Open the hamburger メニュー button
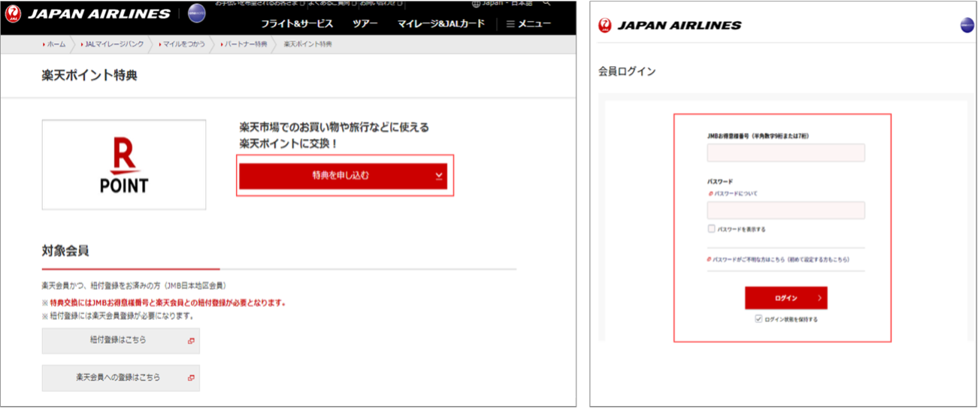Image resolution: width=980 pixels, height=410 pixels. tap(529, 24)
